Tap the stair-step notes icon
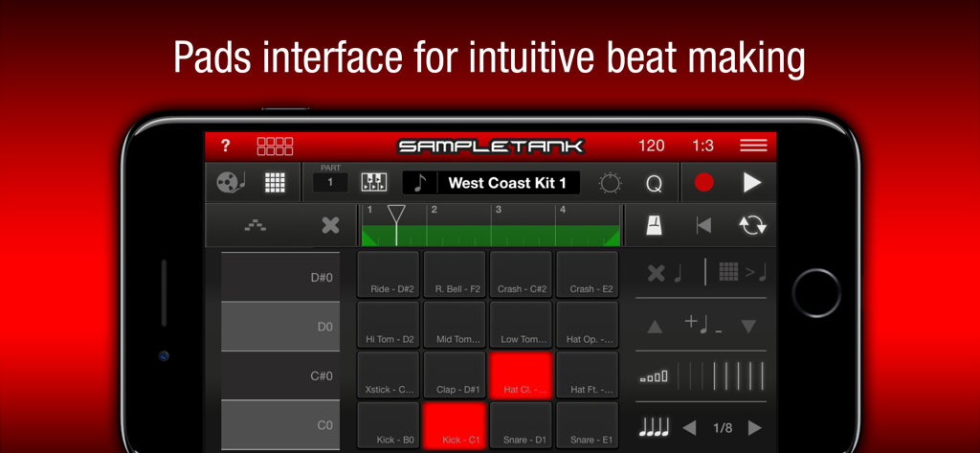This screenshot has width=980, height=453. click(x=255, y=226)
